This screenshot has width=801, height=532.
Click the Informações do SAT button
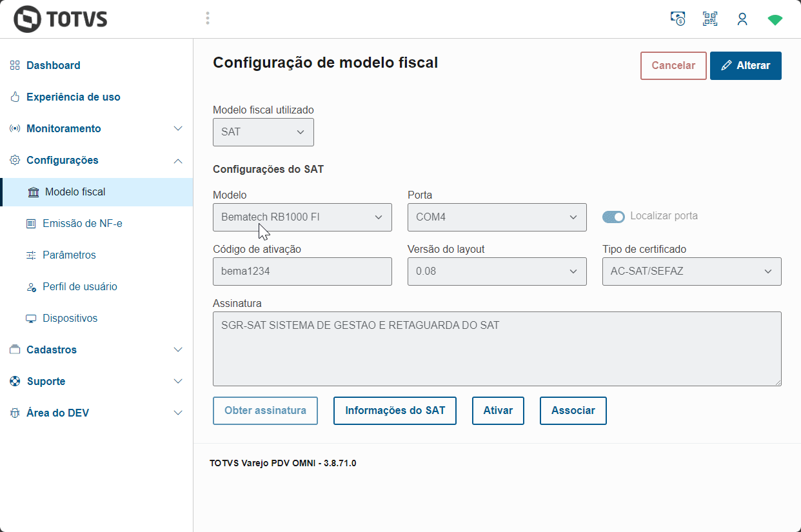395,411
